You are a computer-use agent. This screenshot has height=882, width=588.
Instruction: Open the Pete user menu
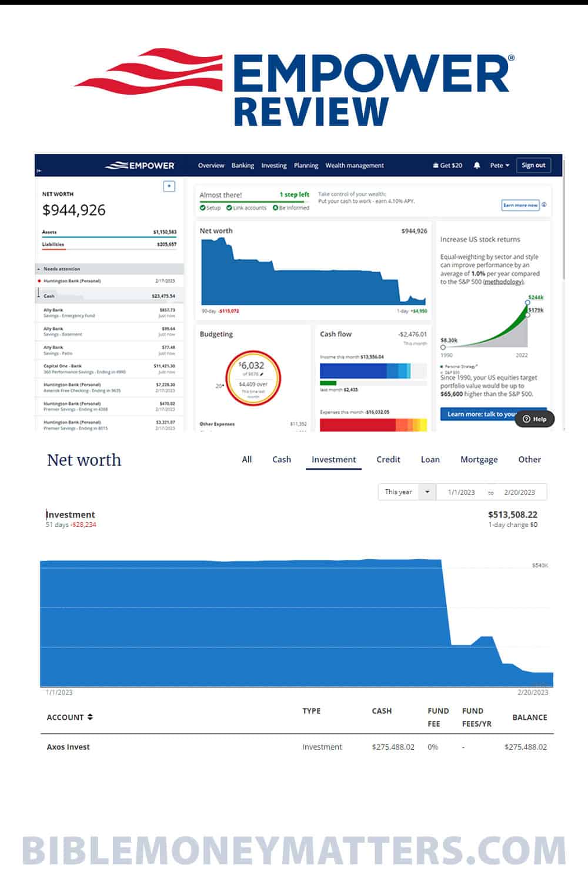coord(500,166)
